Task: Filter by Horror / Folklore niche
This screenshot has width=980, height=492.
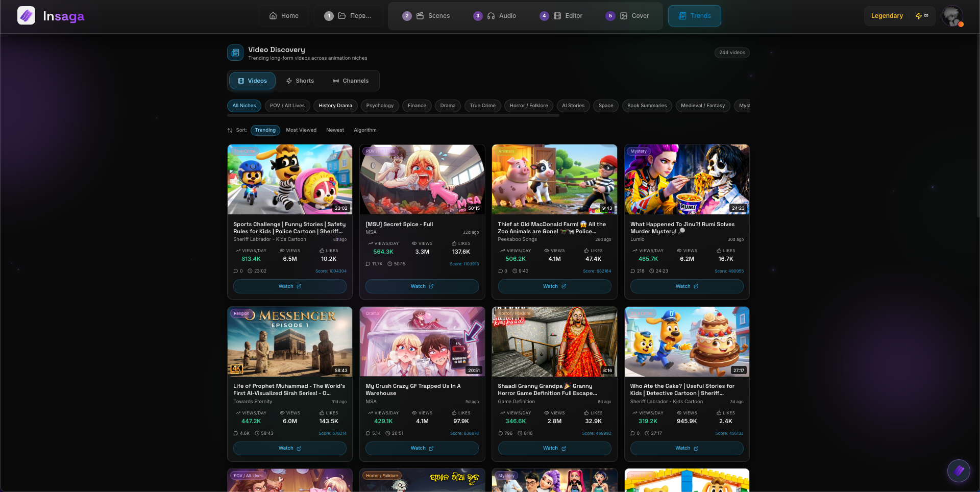Action: pyautogui.click(x=528, y=106)
